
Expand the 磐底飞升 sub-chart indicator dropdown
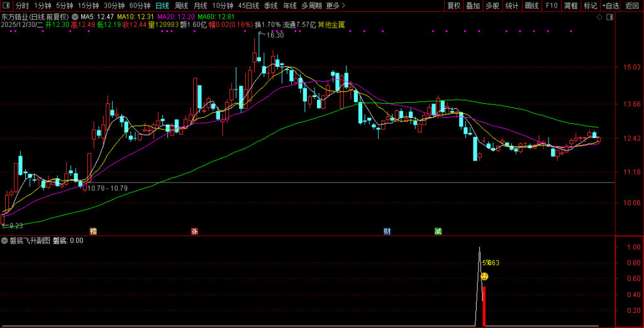4,240
